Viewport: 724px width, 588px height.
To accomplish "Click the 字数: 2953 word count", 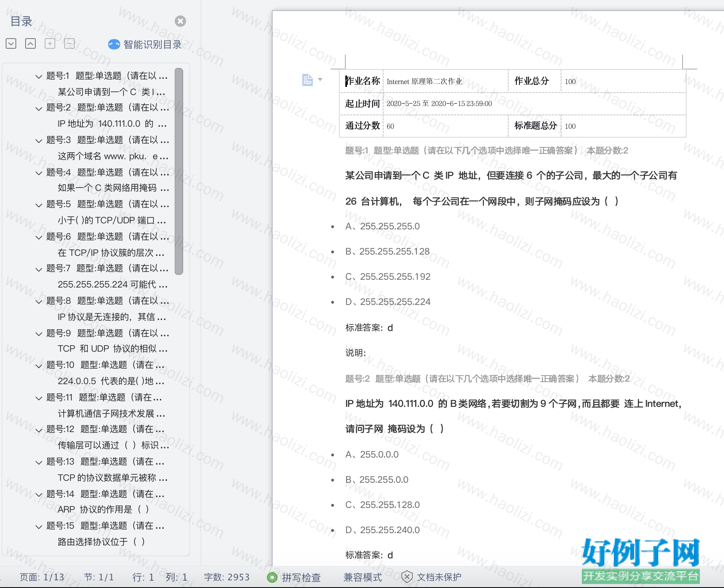I will [x=227, y=577].
